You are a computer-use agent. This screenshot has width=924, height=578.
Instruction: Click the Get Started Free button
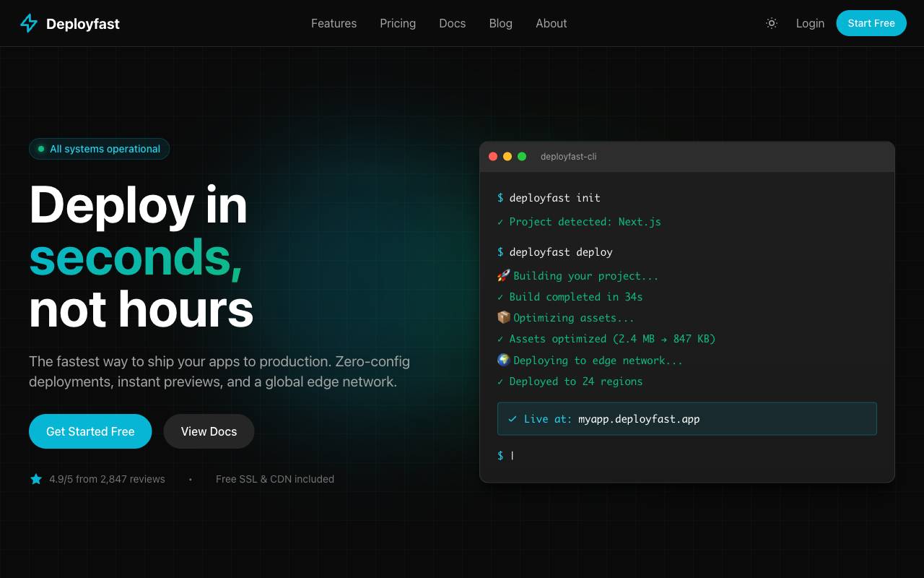[x=90, y=431]
